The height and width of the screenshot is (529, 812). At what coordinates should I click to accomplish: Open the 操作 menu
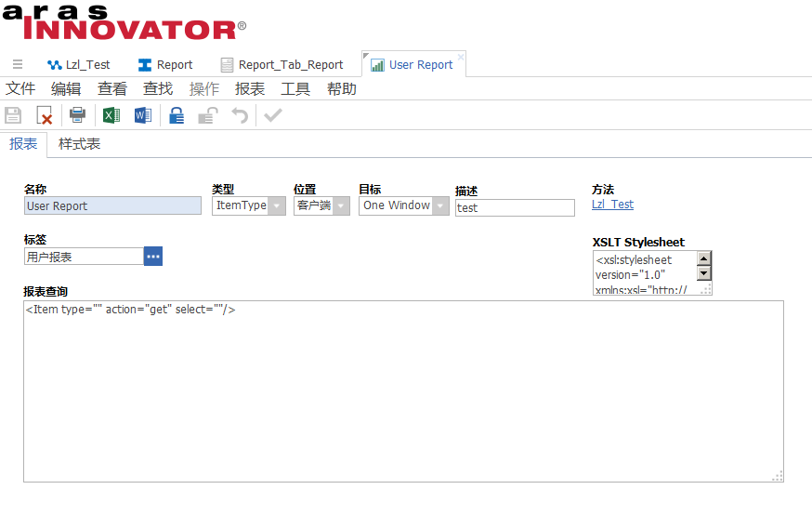pos(204,88)
